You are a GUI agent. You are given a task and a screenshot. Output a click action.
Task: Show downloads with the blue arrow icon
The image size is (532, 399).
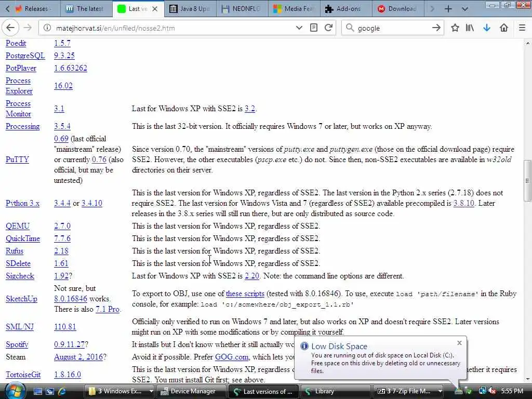coord(486,28)
